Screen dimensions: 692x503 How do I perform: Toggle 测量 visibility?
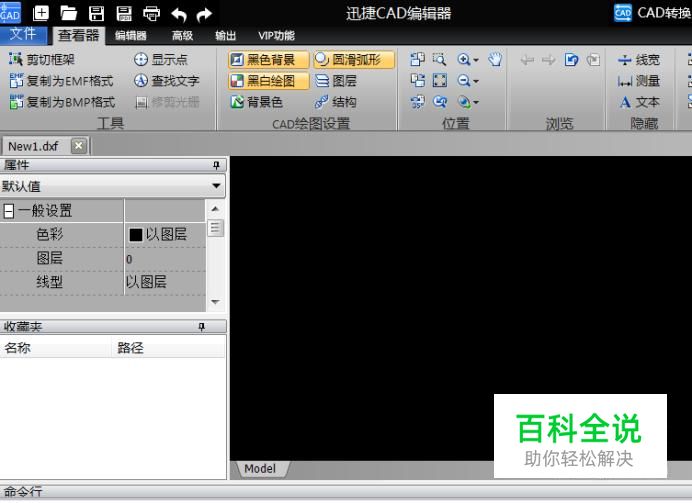point(639,81)
